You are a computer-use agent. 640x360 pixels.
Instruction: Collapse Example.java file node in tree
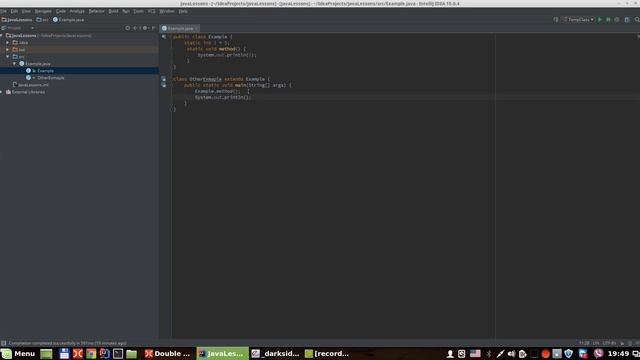[x=15, y=64]
